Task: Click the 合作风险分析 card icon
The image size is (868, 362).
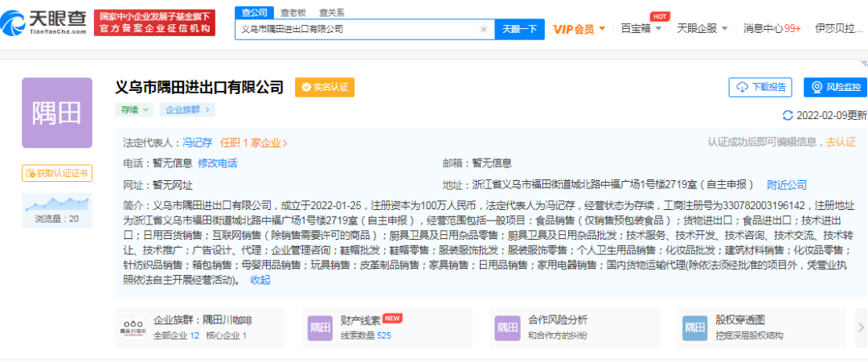Action: (x=508, y=328)
